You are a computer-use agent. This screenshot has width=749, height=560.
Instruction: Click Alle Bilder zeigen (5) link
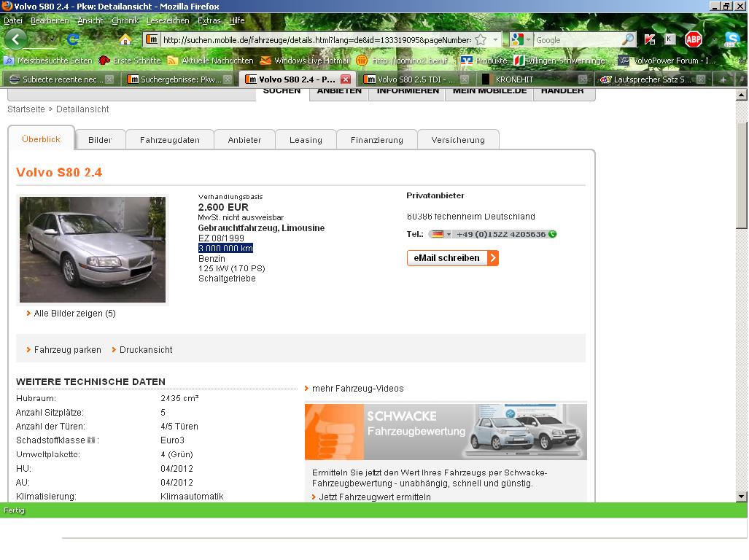[x=74, y=314]
